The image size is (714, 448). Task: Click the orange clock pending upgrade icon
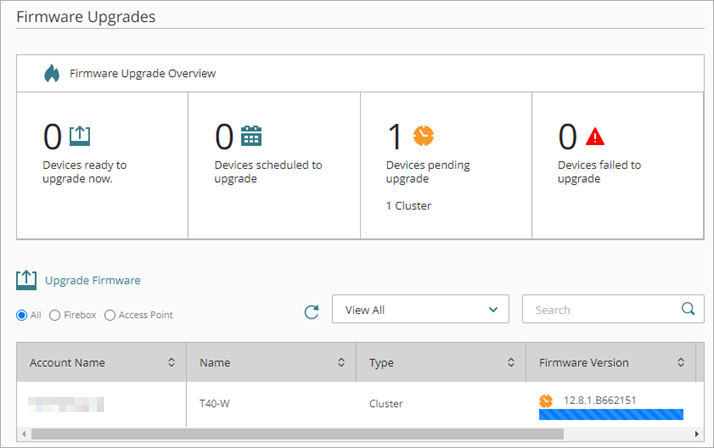pyautogui.click(x=423, y=135)
